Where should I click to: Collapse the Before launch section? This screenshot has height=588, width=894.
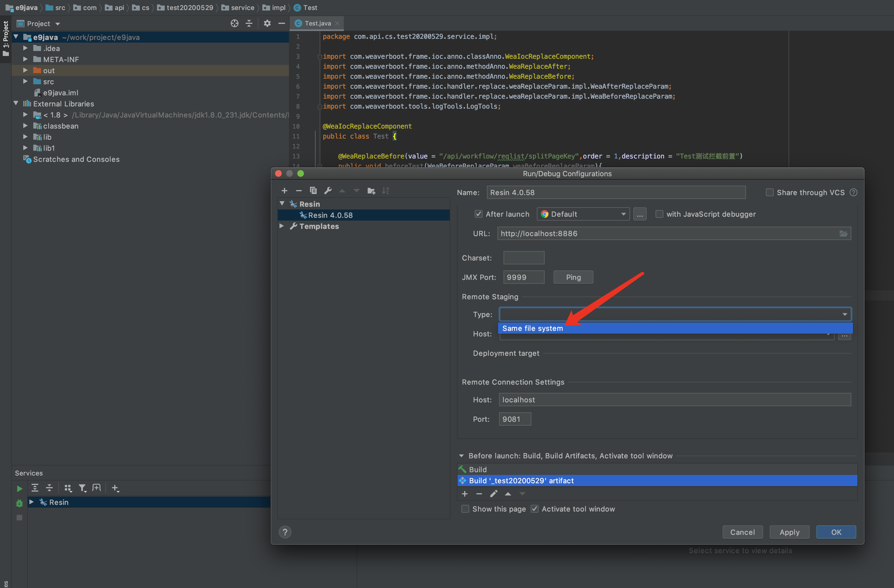point(462,456)
